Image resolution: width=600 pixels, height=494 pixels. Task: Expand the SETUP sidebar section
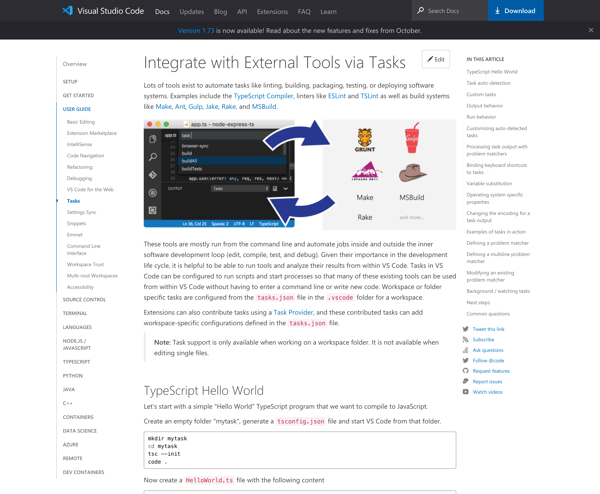coord(70,82)
